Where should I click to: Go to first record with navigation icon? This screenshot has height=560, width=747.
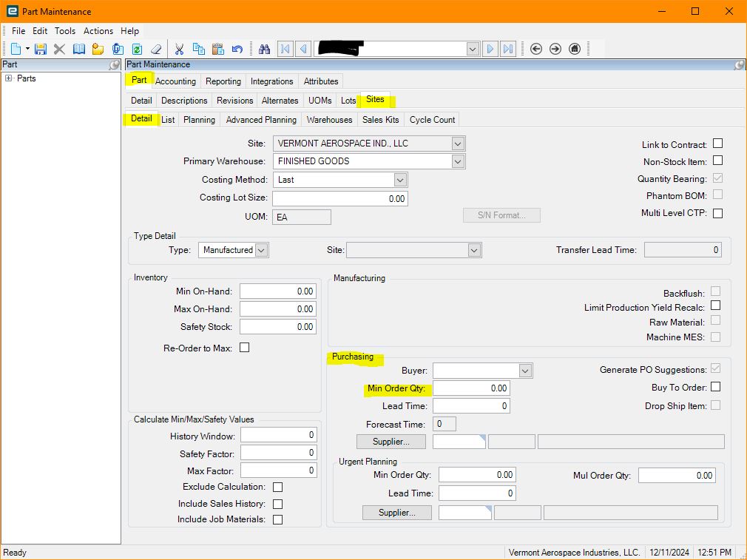[x=285, y=49]
